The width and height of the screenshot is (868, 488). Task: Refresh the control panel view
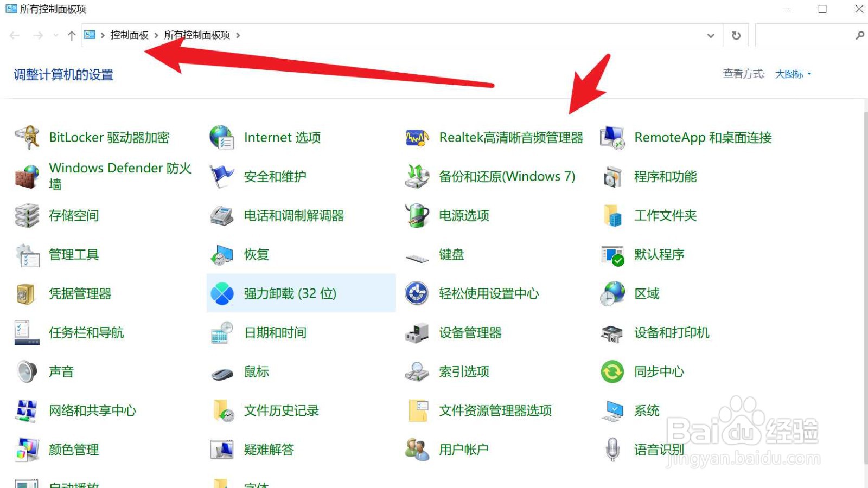736,35
